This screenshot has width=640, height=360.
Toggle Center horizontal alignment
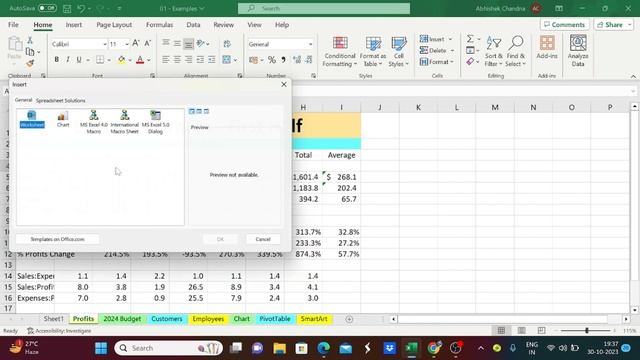click(x=177, y=60)
